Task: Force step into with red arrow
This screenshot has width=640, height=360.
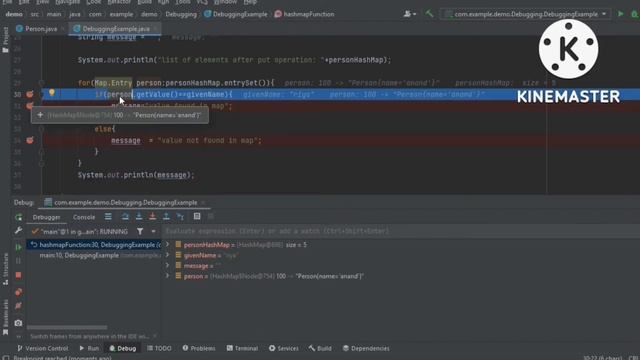Action: click(x=152, y=217)
